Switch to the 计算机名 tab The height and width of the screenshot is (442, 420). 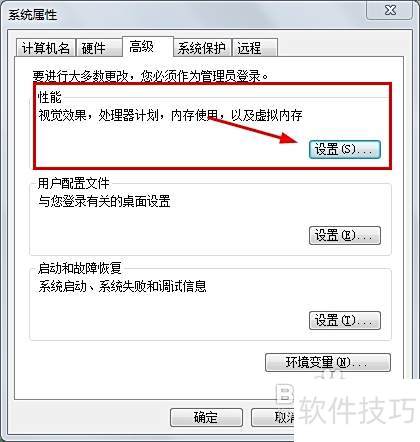[x=46, y=49]
